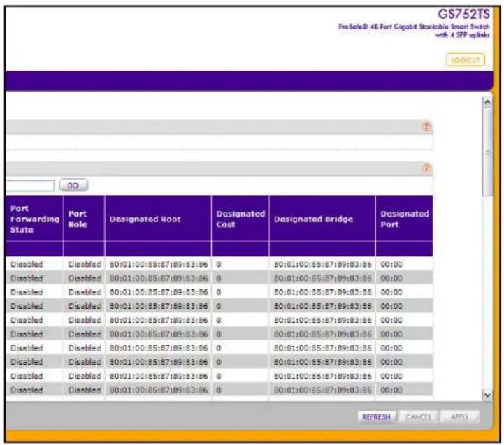Click the LOGOUT button
This screenshot has width=504, height=445.
point(466,60)
